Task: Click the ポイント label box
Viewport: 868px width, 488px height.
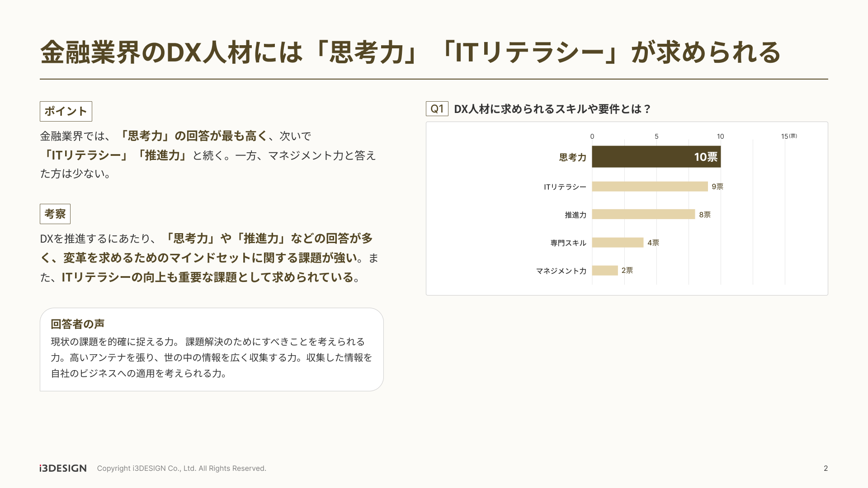Action: click(66, 111)
